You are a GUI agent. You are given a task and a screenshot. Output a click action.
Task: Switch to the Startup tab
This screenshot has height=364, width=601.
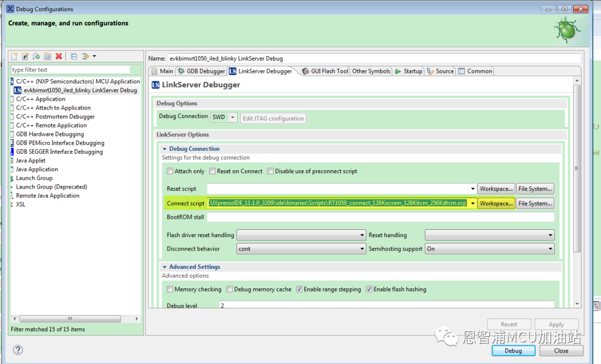[x=408, y=71]
